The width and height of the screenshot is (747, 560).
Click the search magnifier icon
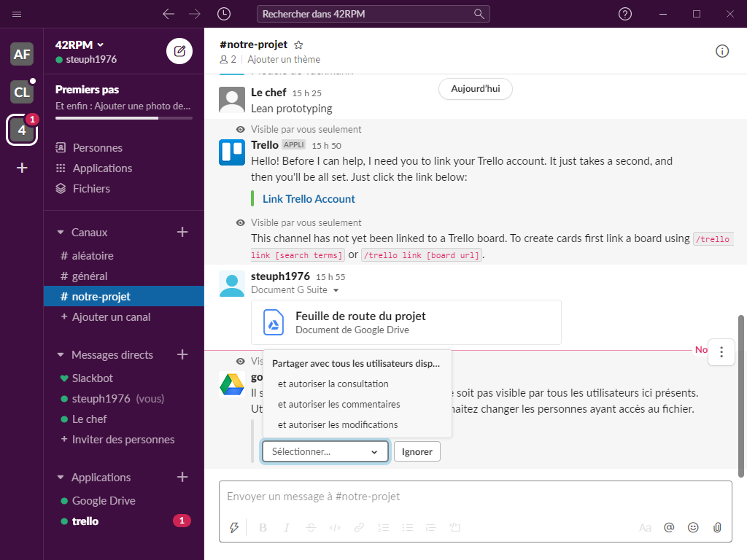point(479,14)
